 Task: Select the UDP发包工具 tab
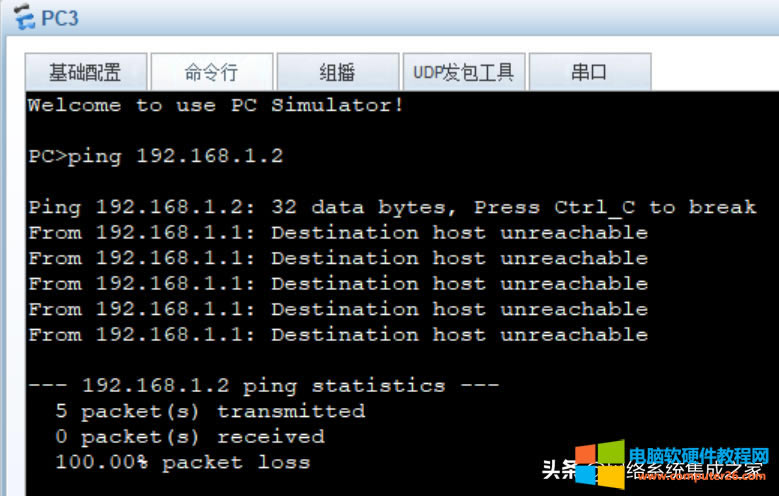[463, 72]
